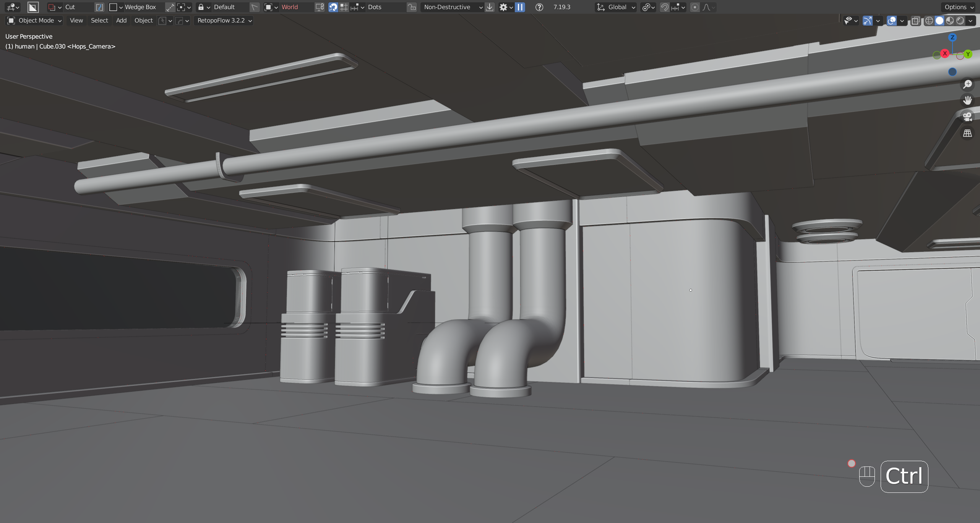
Task: Toggle X-ray display mode
Action: click(915, 21)
